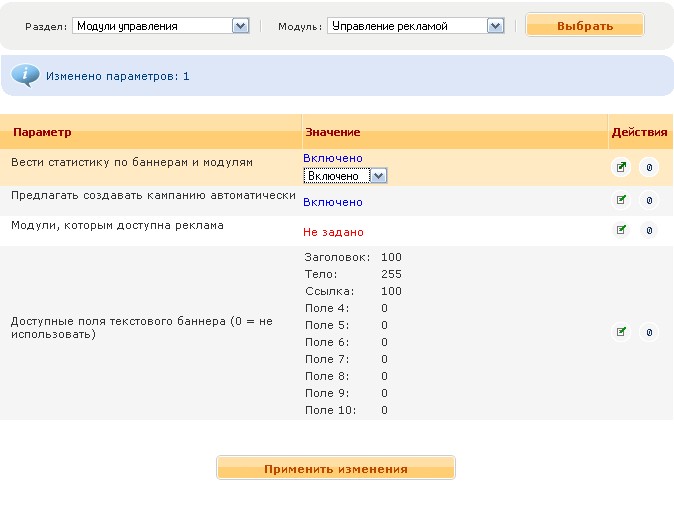
Task: Click blue Включено text above the statistics dropdown
Action: [x=332, y=158]
